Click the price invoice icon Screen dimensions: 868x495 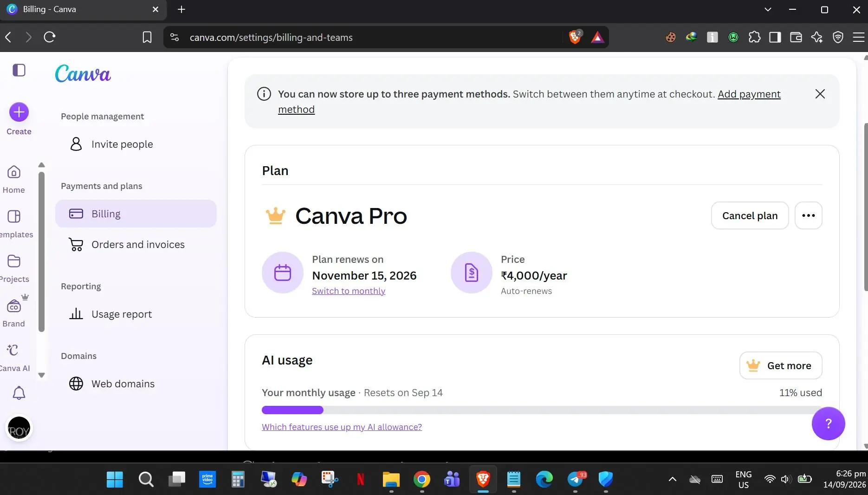[x=472, y=273]
